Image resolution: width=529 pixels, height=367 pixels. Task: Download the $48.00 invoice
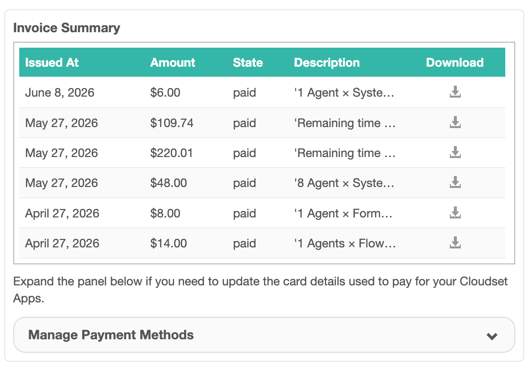(455, 182)
